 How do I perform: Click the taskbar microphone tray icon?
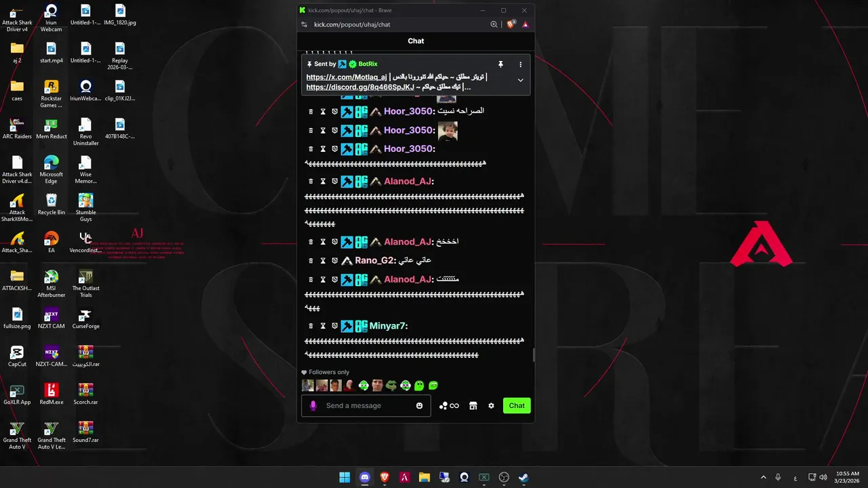[778, 477]
